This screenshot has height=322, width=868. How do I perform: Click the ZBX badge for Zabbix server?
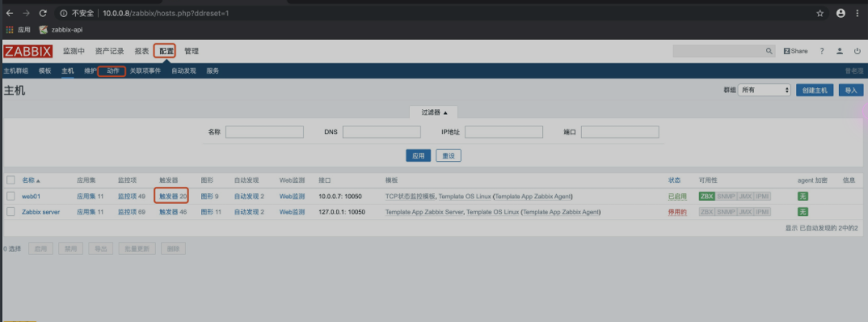coord(706,212)
